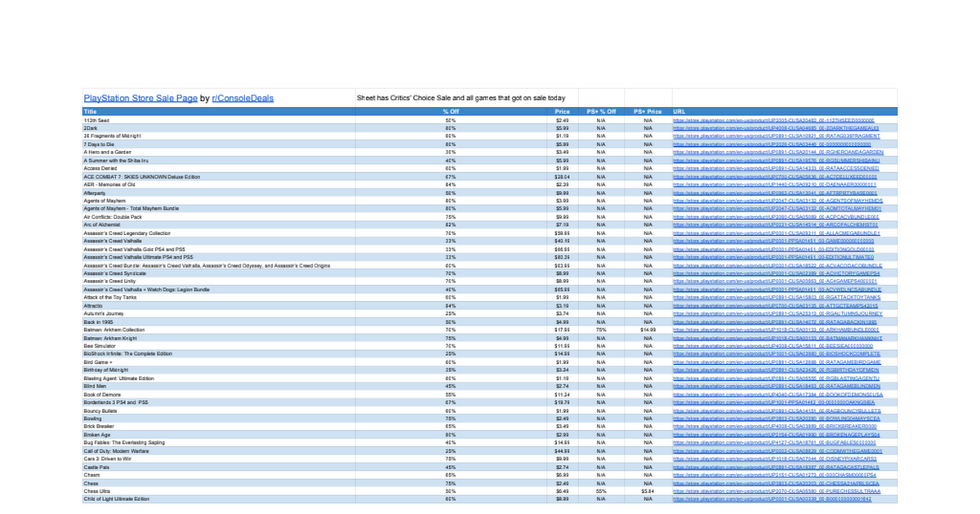The image size is (980, 514).
Task: Select the 'Batman: Arkham Collection' title cell
Action: point(220,329)
